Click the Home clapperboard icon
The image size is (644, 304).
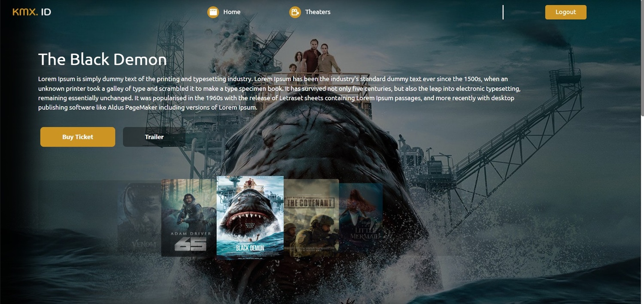pos(213,12)
